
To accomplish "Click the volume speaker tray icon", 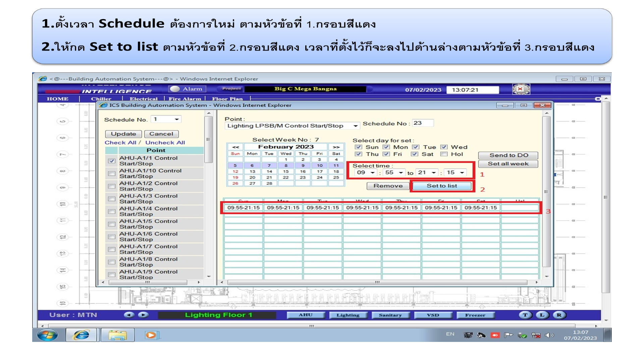I will click(549, 335).
